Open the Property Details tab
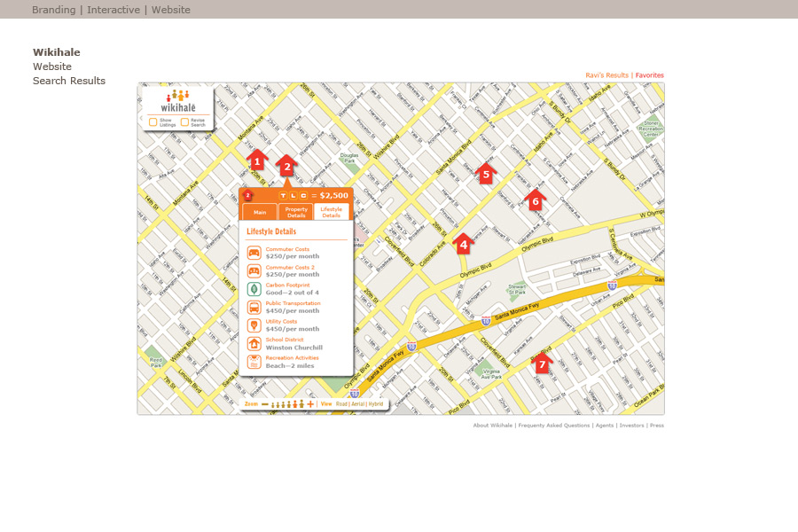Screen dimensions: 798x532 point(296,213)
